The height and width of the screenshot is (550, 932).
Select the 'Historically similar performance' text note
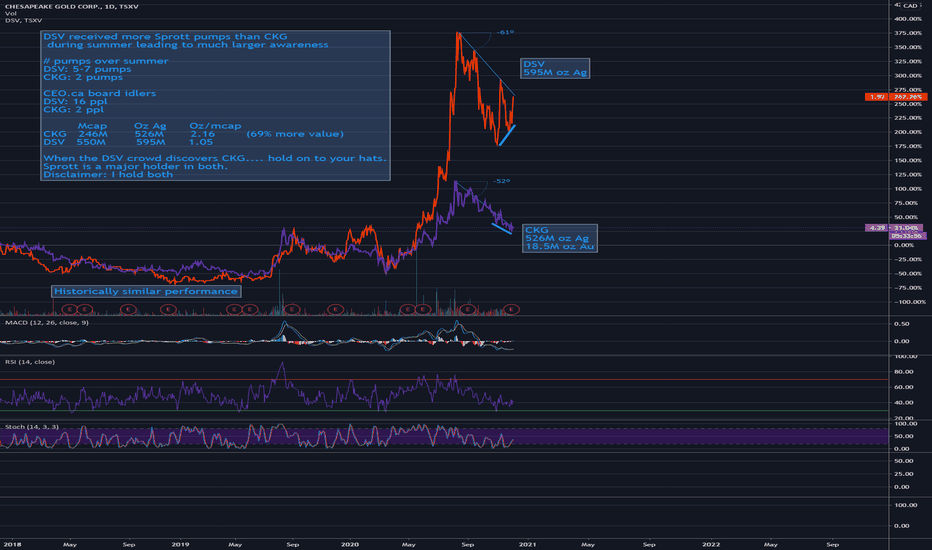point(146,291)
